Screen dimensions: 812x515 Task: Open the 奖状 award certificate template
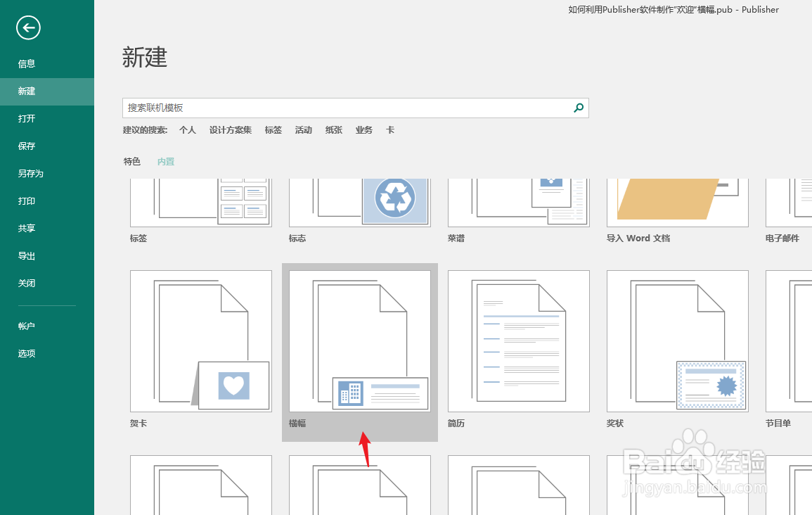pyautogui.click(x=677, y=341)
